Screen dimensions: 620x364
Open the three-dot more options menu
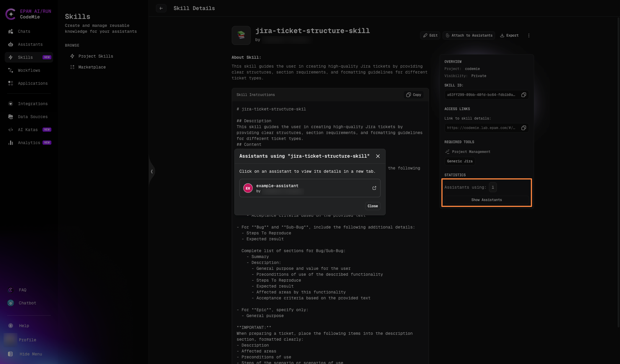pos(528,35)
